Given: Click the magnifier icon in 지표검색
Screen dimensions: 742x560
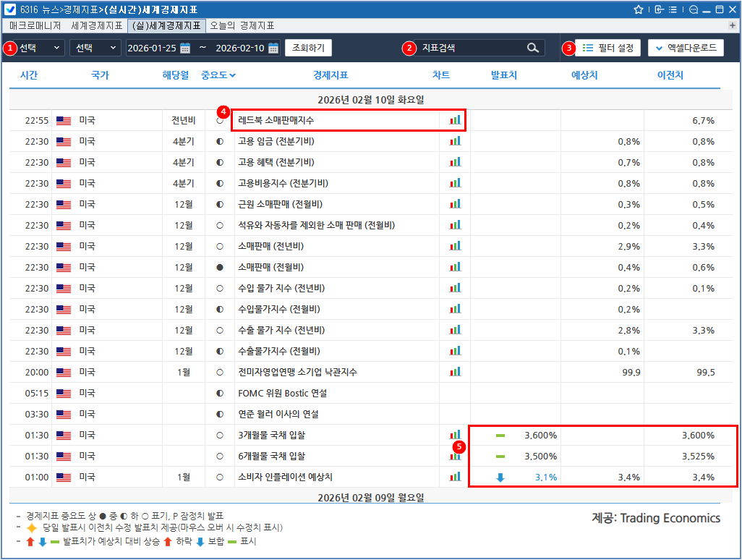Looking at the screenshot, I should pyautogui.click(x=533, y=48).
